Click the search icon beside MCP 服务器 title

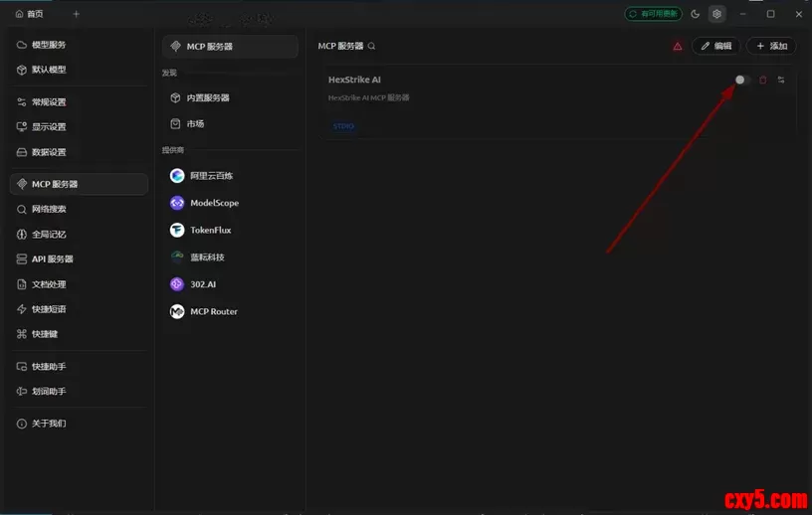coord(372,46)
